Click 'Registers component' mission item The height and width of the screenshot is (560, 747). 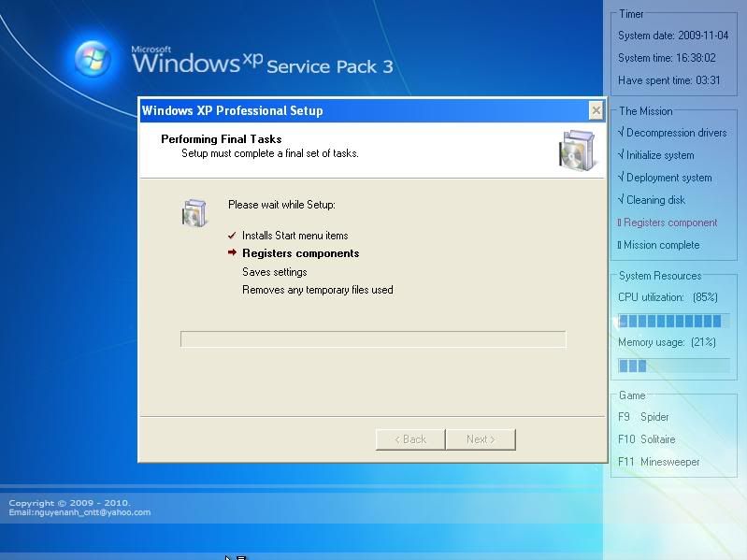click(x=668, y=223)
